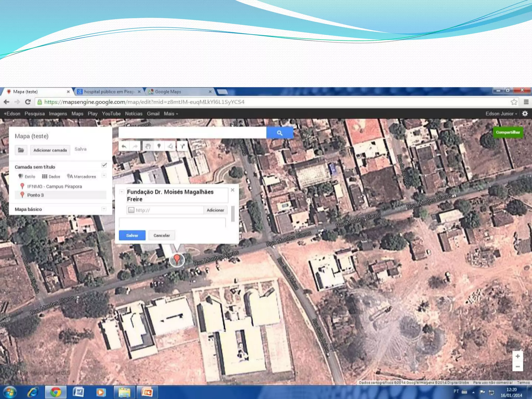Click the directions route tool
532x399 pixels.
point(182,146)
